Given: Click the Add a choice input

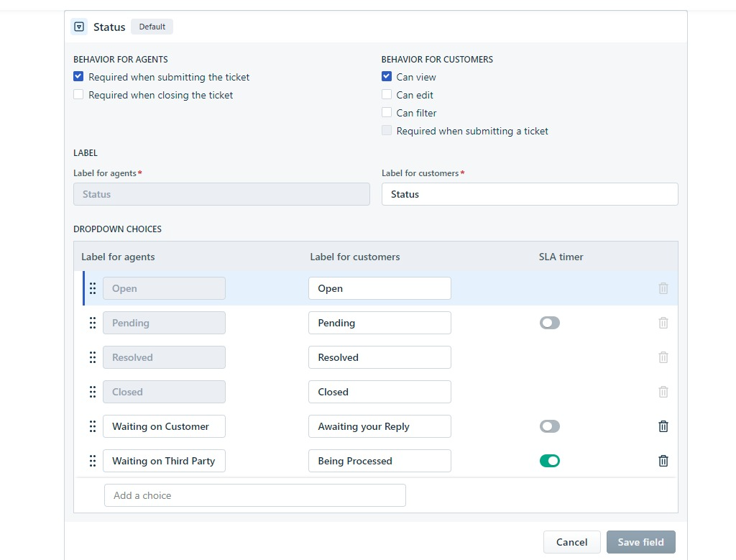Looking at the screenshot, I should (x=255, y=495).
